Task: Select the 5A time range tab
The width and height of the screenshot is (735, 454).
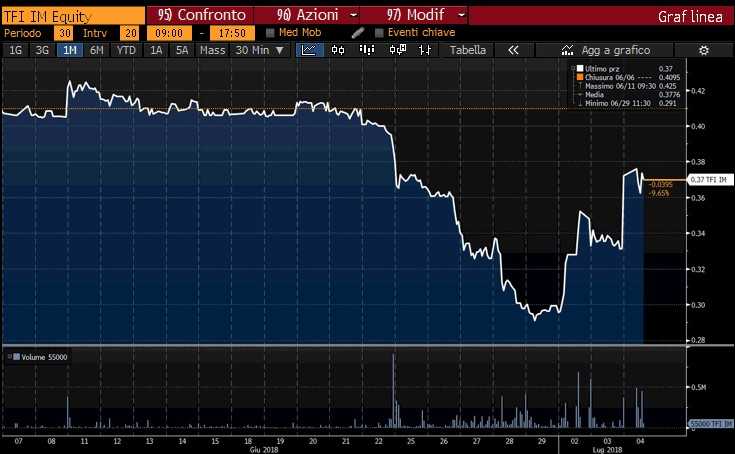Action: 181,50
